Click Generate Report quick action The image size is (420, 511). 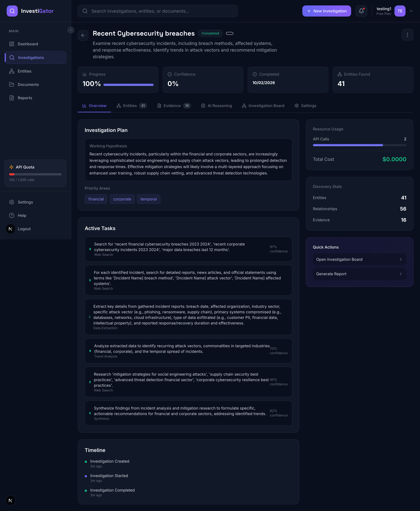pos(359,274)
